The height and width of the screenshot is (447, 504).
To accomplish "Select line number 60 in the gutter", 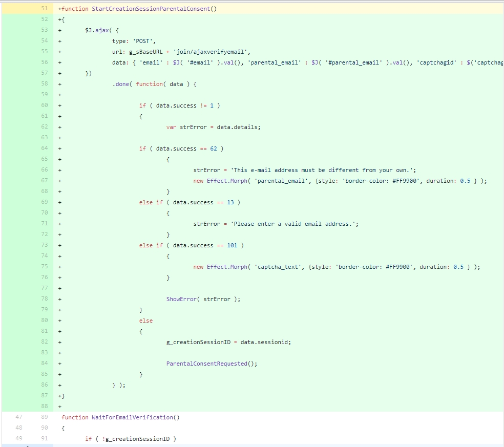I will click(x=45, y=105).
